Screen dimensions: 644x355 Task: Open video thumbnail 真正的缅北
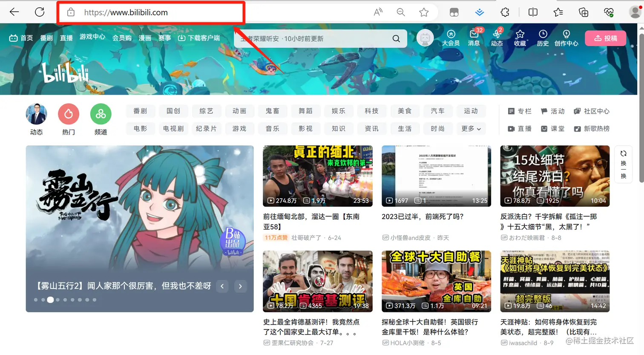(318, 176)
